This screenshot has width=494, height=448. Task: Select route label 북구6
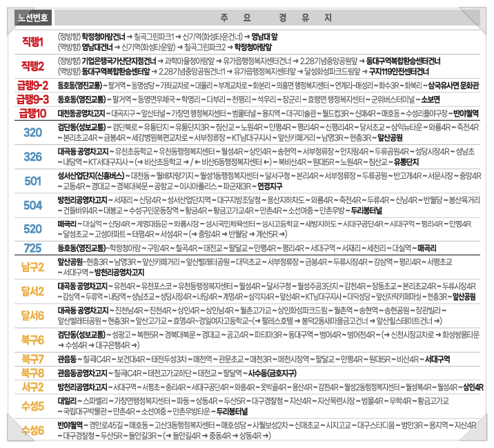[32, 340]
